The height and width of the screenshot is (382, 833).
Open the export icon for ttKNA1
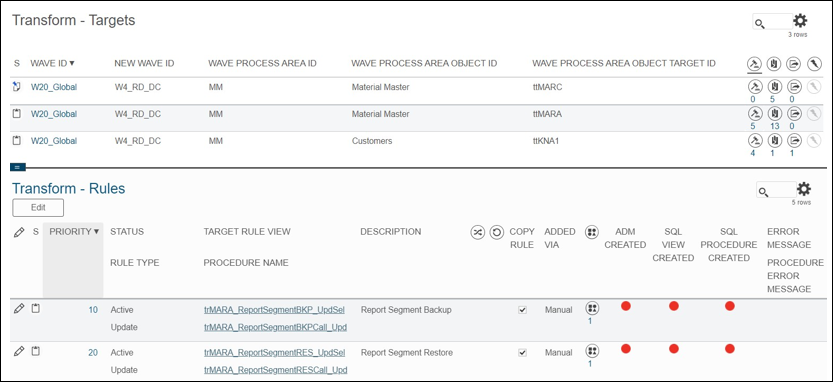[794, 140]
